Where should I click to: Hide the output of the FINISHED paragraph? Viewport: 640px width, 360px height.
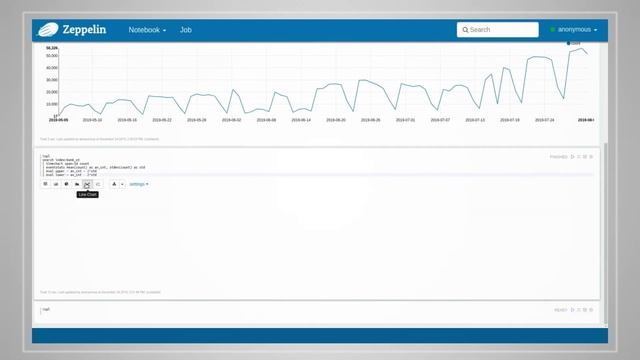585,157
